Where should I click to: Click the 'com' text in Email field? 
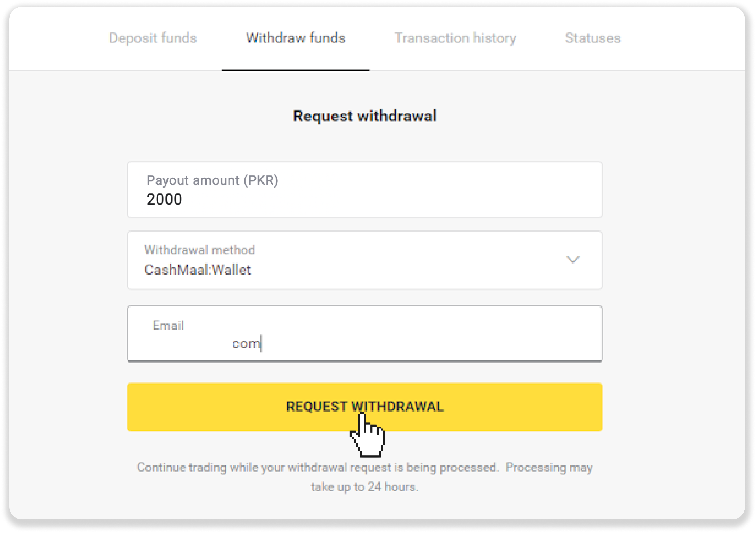point(246,344)
